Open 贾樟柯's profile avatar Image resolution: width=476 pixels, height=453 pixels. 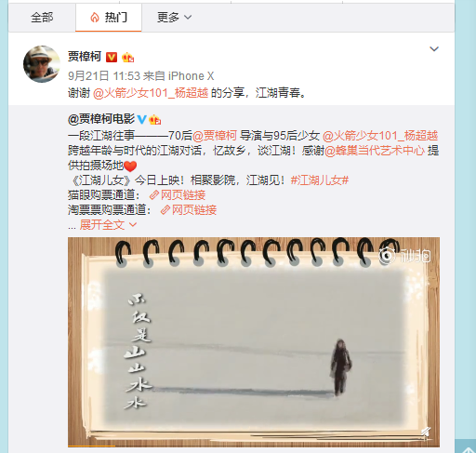[x=42, y=64]
